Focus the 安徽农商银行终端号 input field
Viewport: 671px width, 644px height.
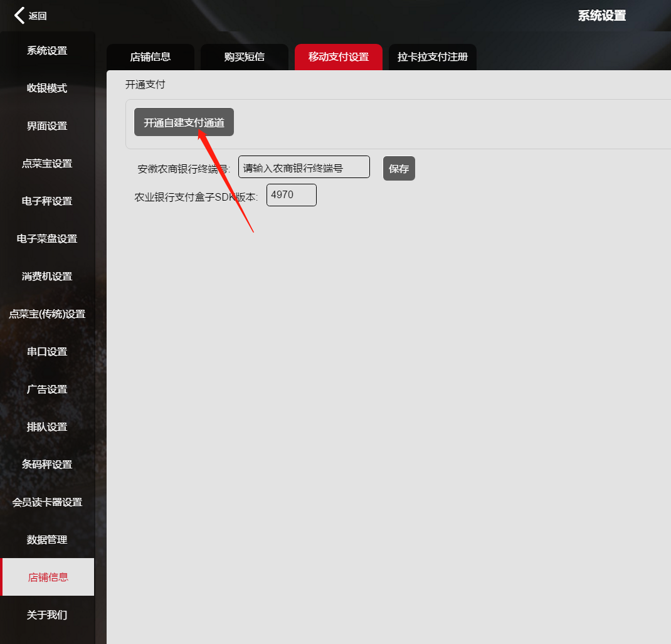point(304,167)
